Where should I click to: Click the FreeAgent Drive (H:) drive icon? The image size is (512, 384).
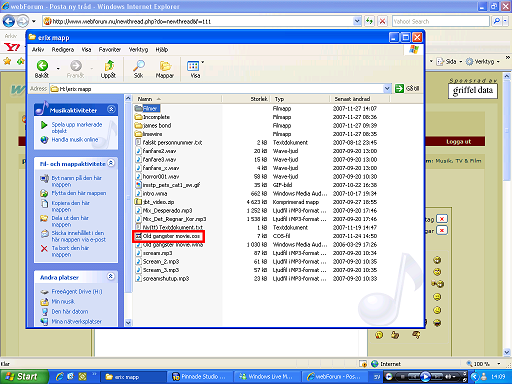click(x=44, y=292)
